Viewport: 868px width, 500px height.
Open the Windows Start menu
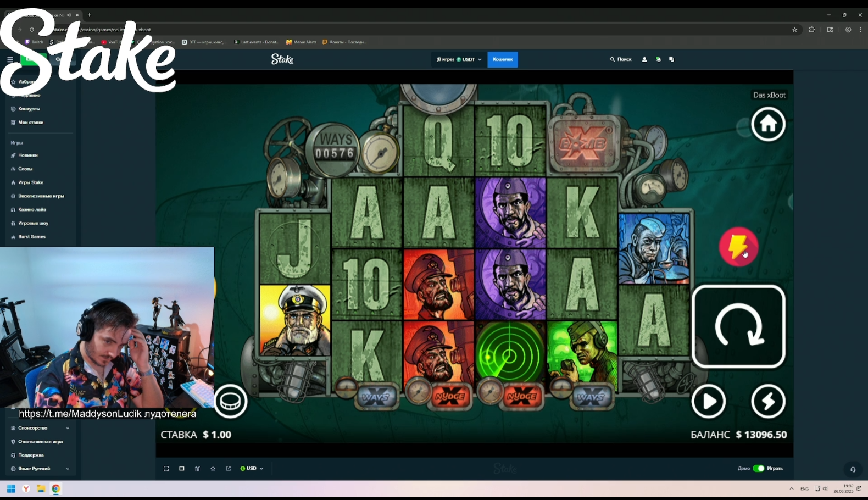point(11,489)
